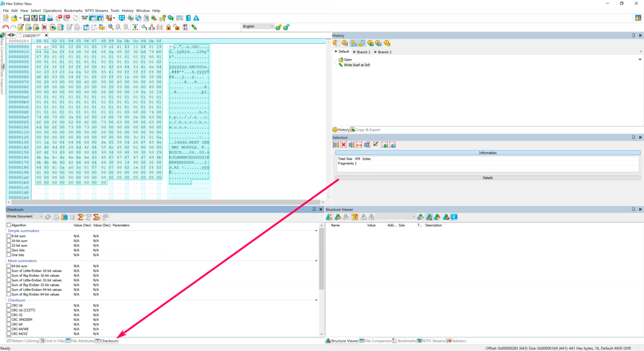Expand the History tabs overflow chevron
Image resolution: width=644 pixels, height=351 pixels.
coord(641,51)
